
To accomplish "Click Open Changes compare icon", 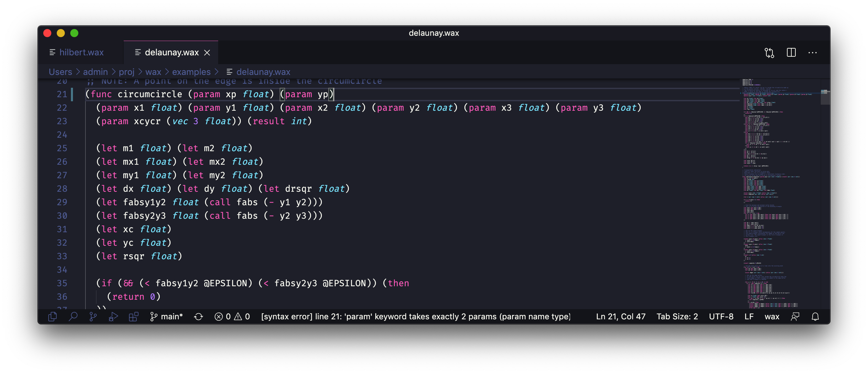I will coord(769,53).
